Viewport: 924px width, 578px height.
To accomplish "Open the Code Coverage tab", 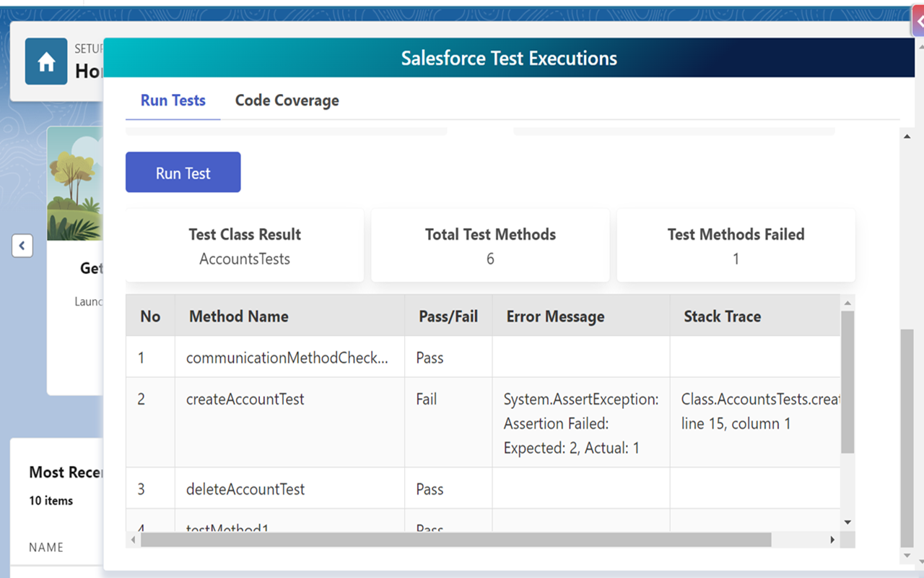I will point(287,100).
